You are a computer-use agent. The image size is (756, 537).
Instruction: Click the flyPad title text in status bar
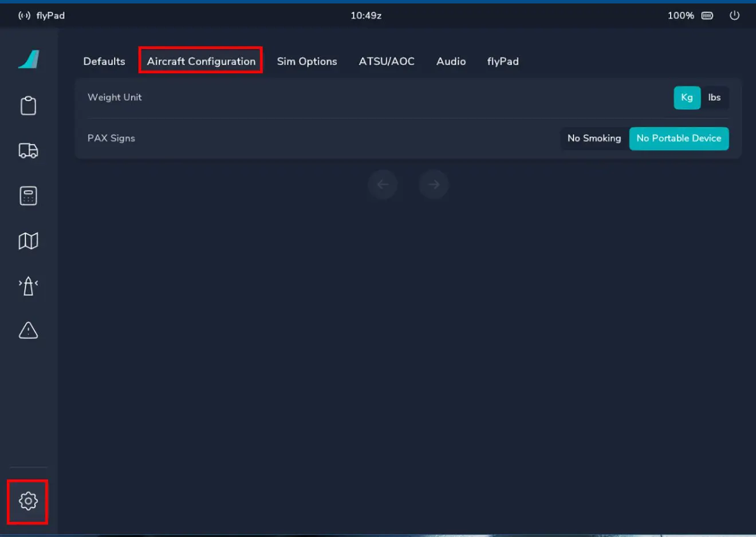(x=50, y=15)
